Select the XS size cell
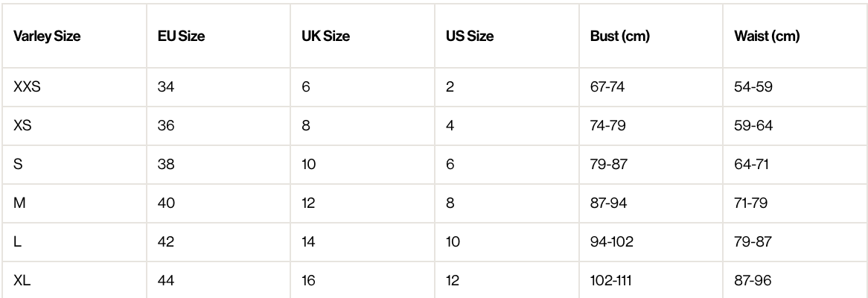The width and height of the screenshot is (868, 298). point(22,125)
